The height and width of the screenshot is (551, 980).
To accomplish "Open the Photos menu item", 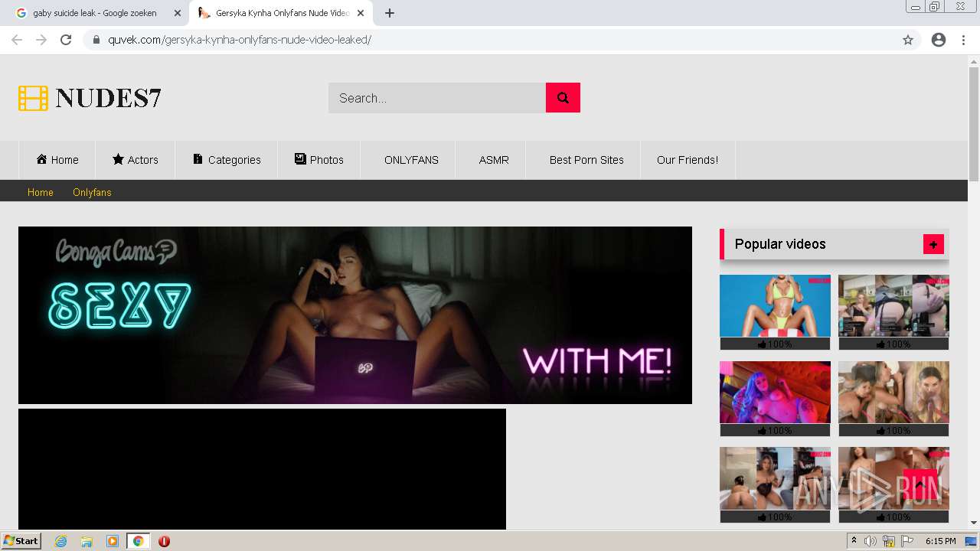I will pyautogui.click(x=319, y=160).
